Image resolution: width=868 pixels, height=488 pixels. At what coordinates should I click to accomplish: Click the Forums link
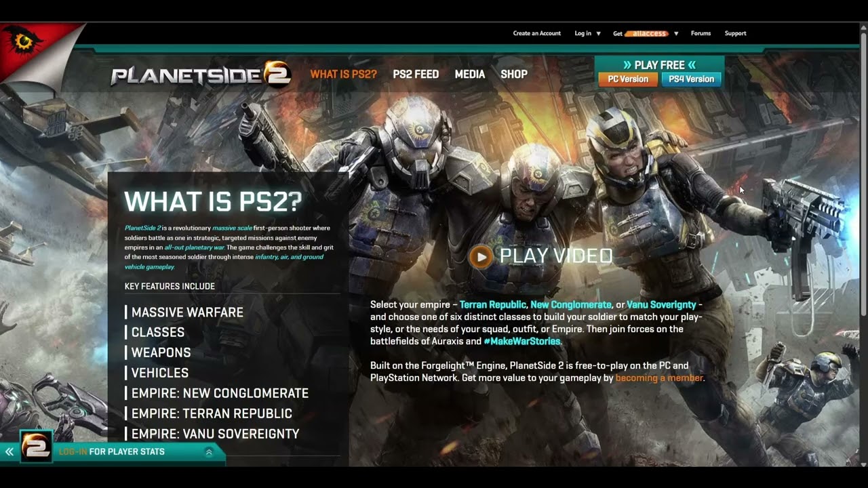click(x=701, y=33)
